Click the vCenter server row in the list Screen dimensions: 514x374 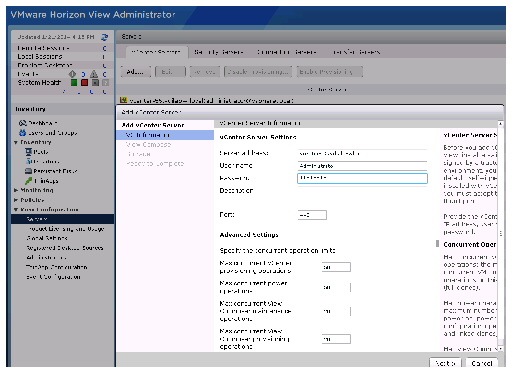(x=311, y=100)
